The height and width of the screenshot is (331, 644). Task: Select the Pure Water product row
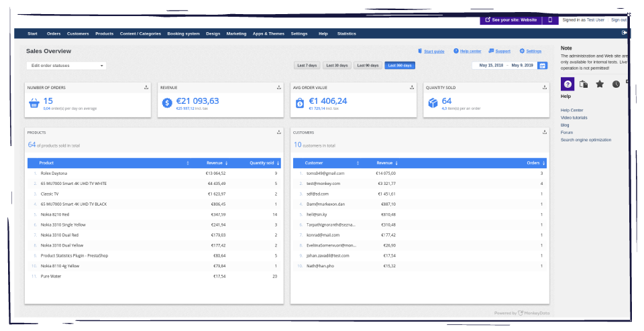[154, 277]
